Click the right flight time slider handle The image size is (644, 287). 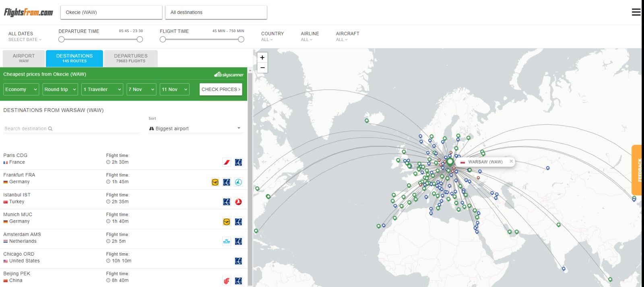pyautogui.click(x=241, y=39)
